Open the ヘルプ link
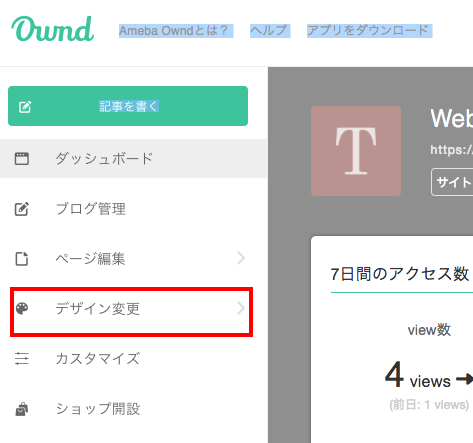The image size is (473, 443). 270,31
